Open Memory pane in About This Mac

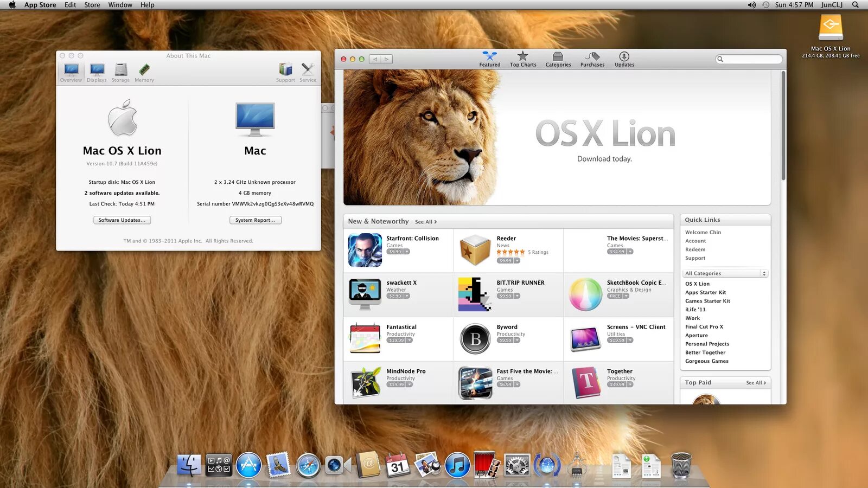[x=144, y=73]
